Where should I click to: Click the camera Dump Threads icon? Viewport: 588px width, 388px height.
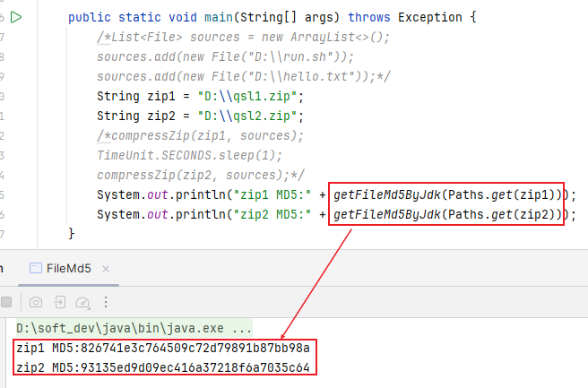pyautogui.click(x=37, y=302)
